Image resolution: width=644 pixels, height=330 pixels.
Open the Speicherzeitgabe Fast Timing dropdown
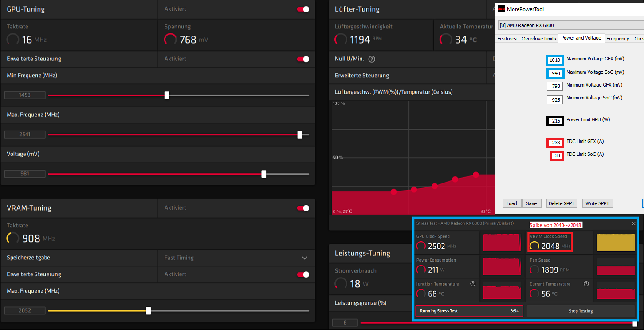(x=236, y=258)
